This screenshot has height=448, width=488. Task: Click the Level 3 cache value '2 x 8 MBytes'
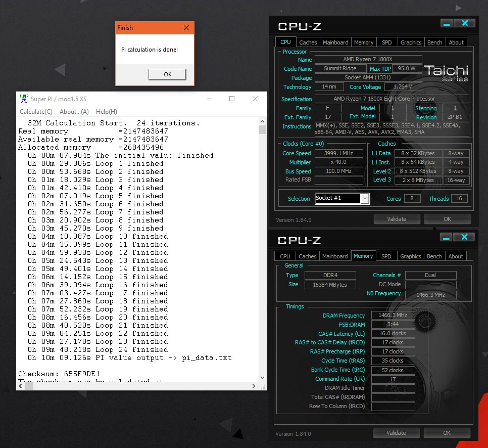pos(418,180)
